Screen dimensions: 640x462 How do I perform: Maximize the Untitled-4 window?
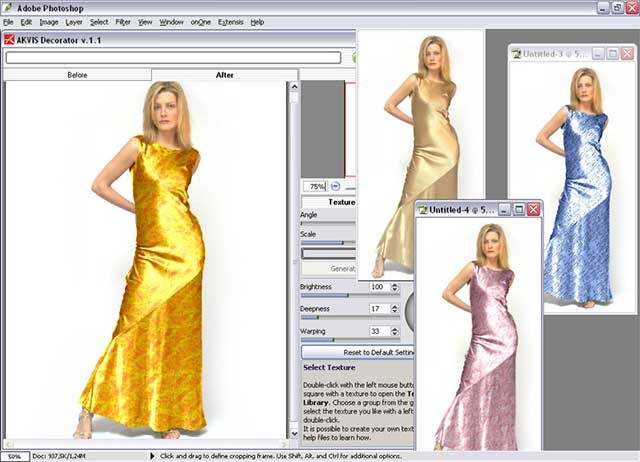pos(518,210)
